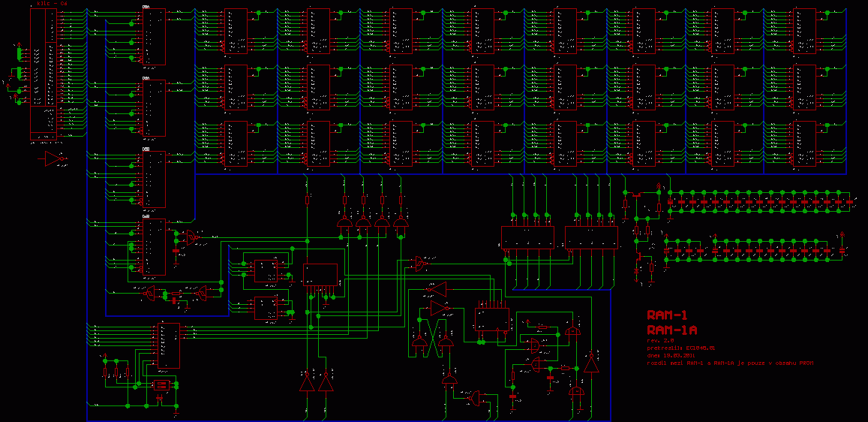Select the crystal oscillator symbol at bottom-left
This screenshot has height=422, width=868.
click(161, 384)
